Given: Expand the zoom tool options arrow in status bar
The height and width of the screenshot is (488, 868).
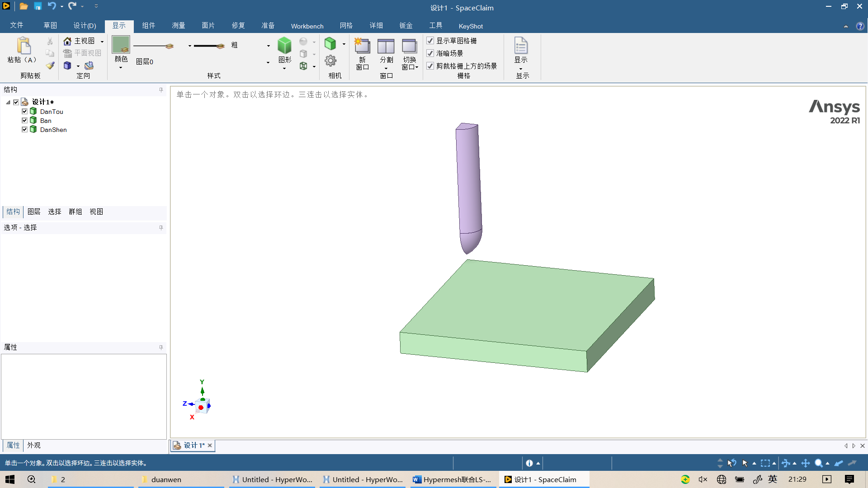Looking at the screenshot, I should 828,463.
